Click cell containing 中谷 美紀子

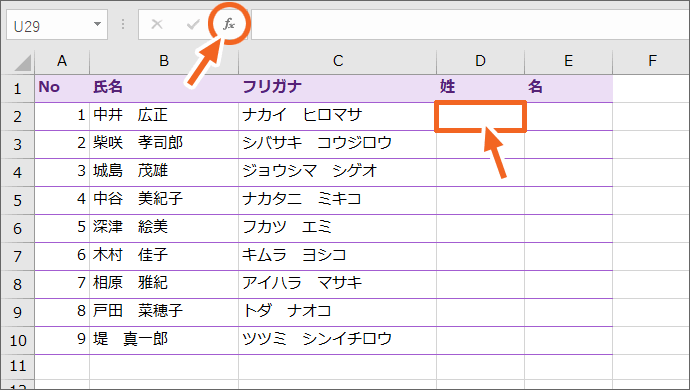(x=164, y=201)
